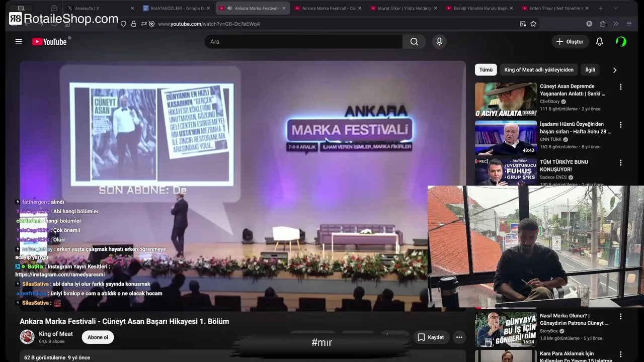The image size is (644, 362).
Task: Open options for TÜM TÜRKİYE BUNU KONUŞUYOR video
Action: tap(620, 163)
